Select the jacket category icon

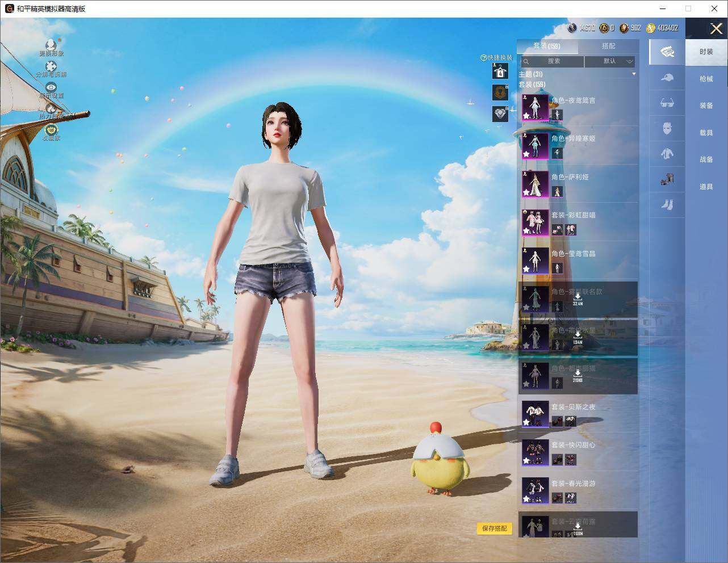(667, 153)
